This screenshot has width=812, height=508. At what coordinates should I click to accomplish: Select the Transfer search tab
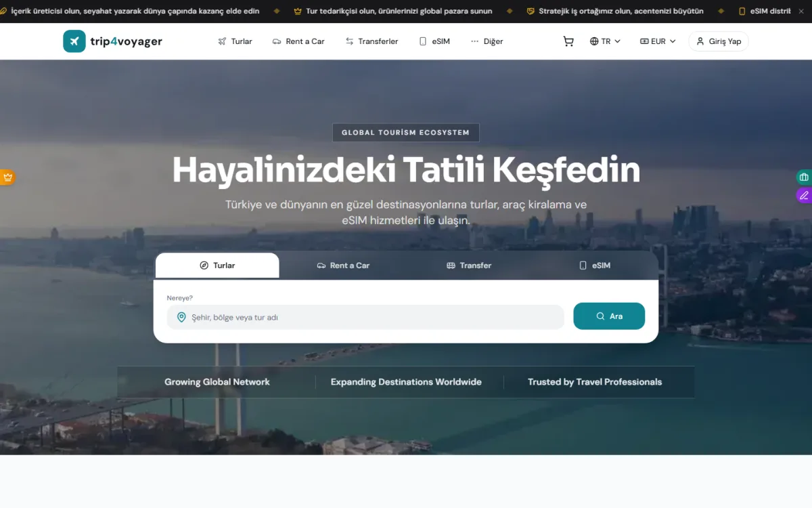[x=469, y=266]
